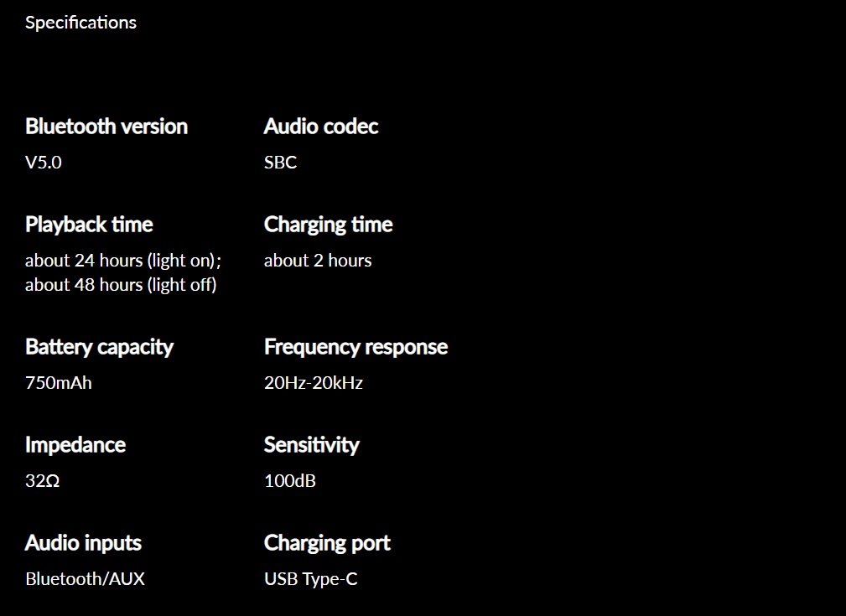Click the USB Type-C charging port value
Viewport: 846px width, 616px height.
pos(311,579)
